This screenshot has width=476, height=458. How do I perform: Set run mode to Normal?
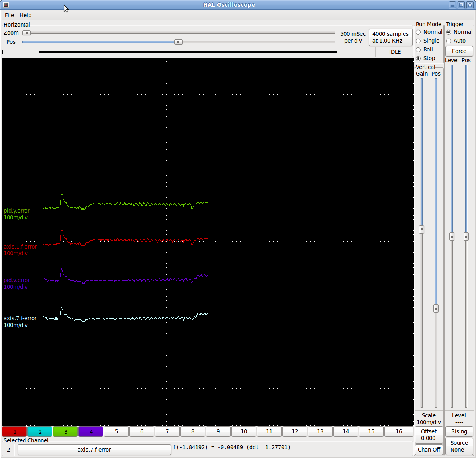tap(419, 32)
